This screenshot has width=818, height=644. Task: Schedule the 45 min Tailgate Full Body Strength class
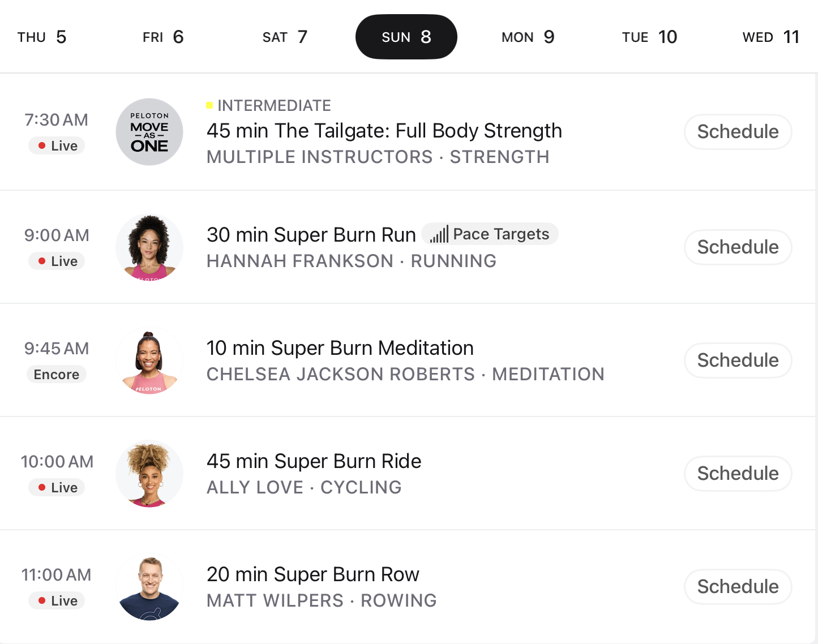(738, 131)
